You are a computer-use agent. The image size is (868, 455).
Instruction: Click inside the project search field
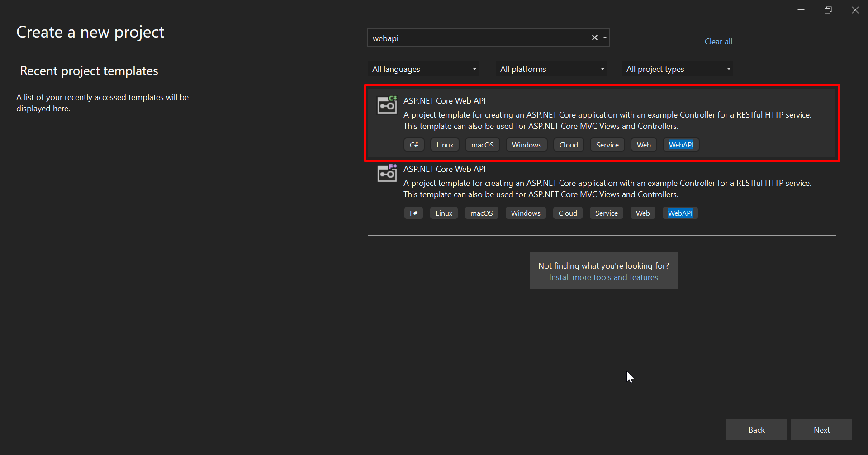479,38
